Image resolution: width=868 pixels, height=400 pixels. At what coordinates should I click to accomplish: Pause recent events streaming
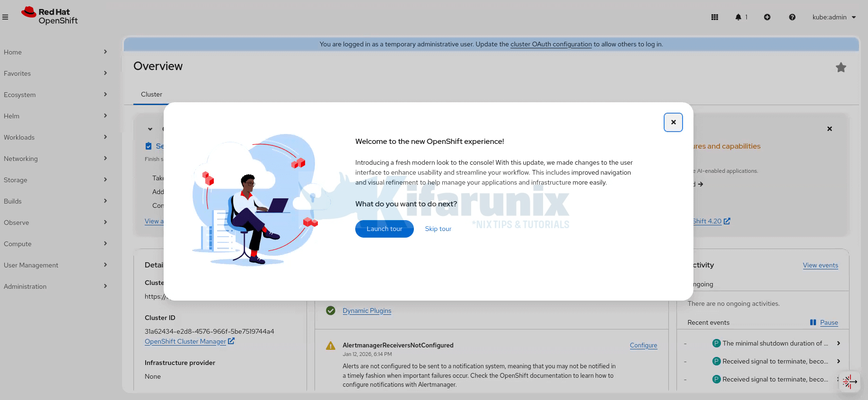pyautogui.click(x=824, y=322)
